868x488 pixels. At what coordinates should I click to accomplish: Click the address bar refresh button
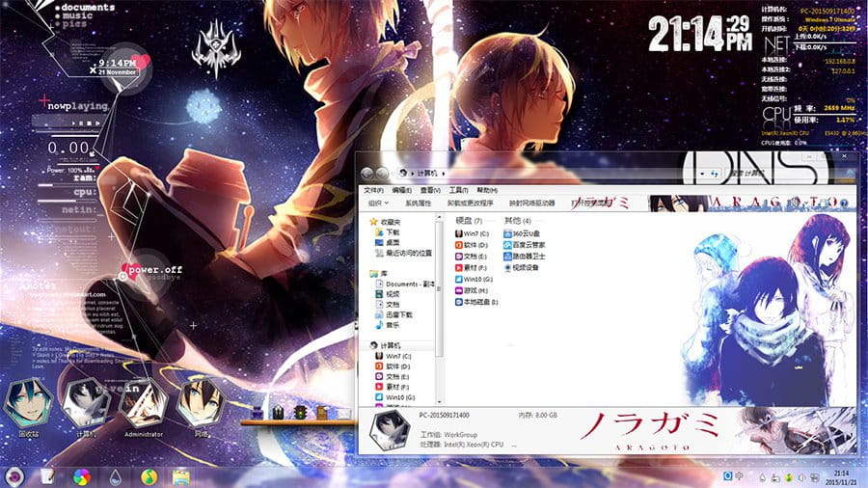click(714, 174)
